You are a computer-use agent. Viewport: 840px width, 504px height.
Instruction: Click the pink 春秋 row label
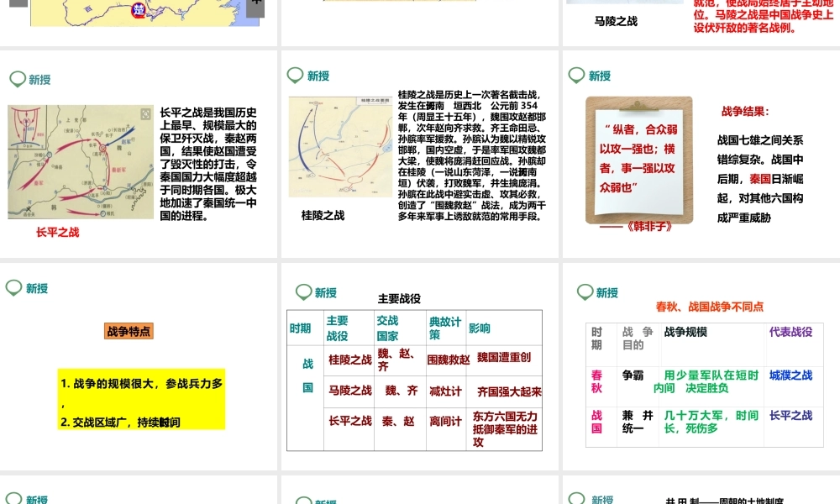click(x=596, y=381)
